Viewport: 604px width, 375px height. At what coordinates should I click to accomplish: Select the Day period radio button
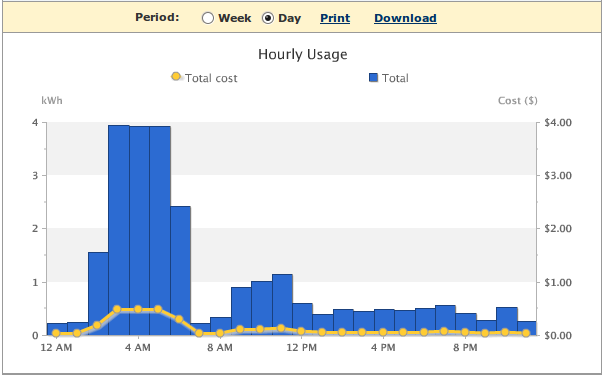click(x=268, y=18)
